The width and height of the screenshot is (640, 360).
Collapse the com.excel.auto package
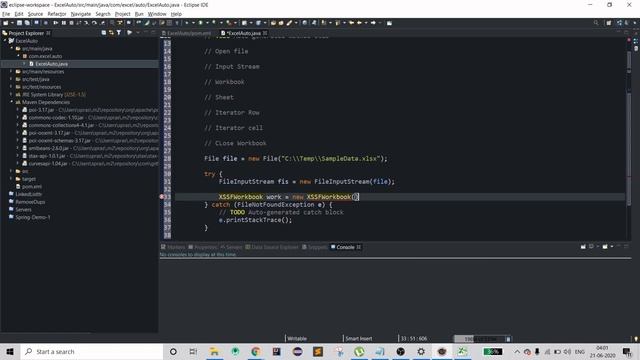[x=18, y=56]
